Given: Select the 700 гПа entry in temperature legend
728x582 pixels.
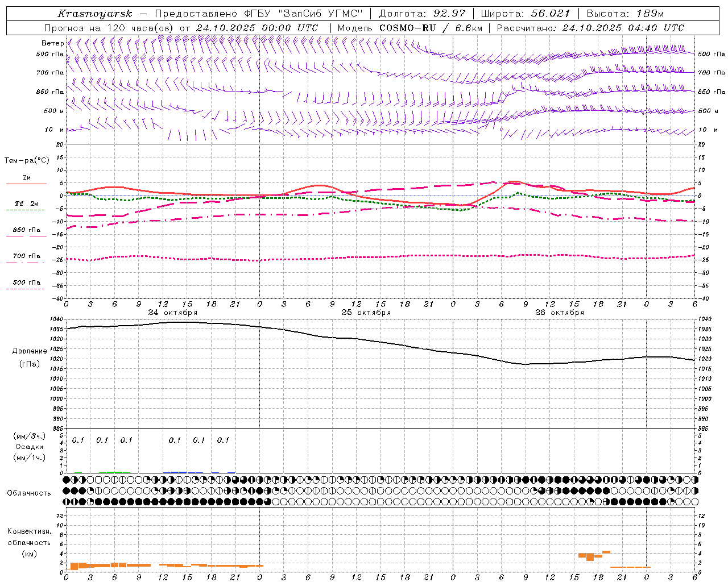Looking at the screenshot, I should 27,256.
